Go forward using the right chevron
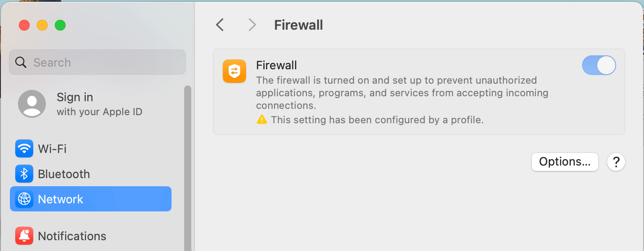 pyautogui.click(x=252, y=25)
